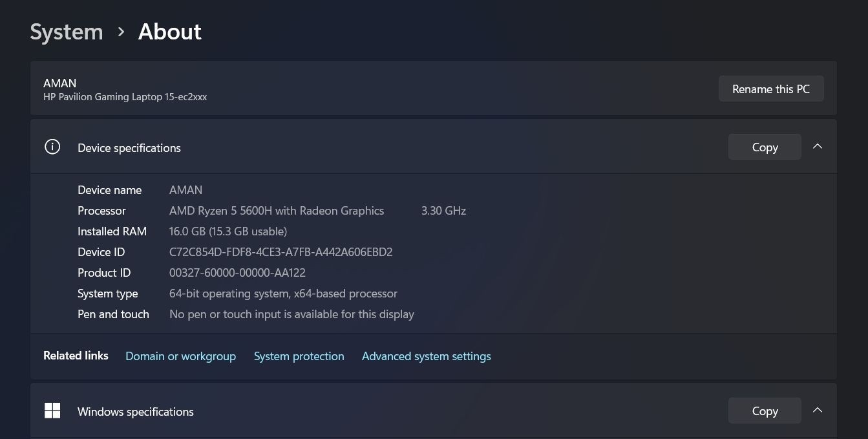The image size is (868, 439).
Task: Go back to System breadcrumb
Action: coord(67,32)
